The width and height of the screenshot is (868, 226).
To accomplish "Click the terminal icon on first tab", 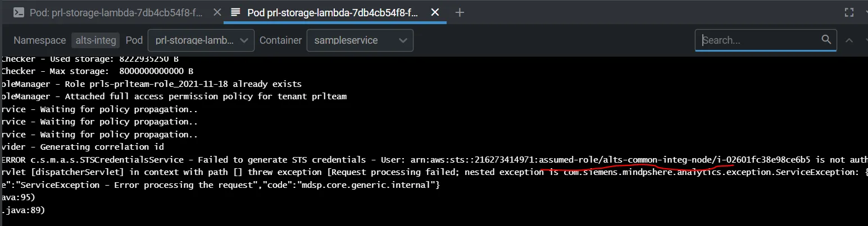I will point(19,12).
